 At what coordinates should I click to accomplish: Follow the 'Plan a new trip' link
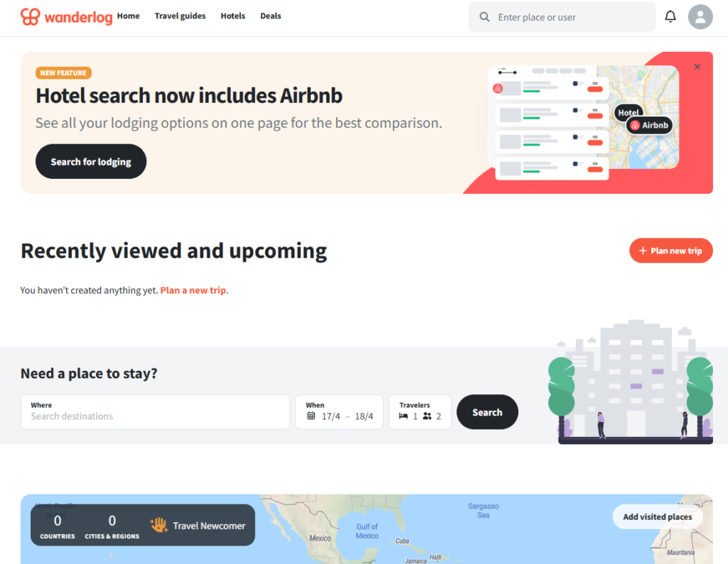point(193,291)
